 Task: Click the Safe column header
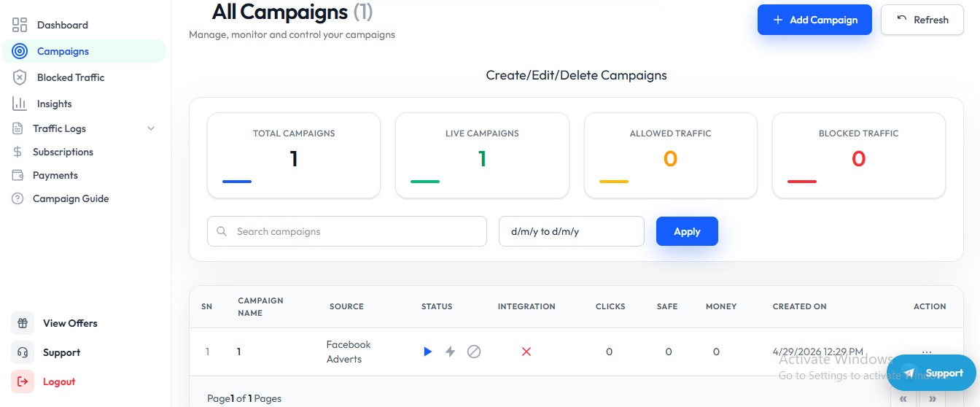[x=667, y=306]
